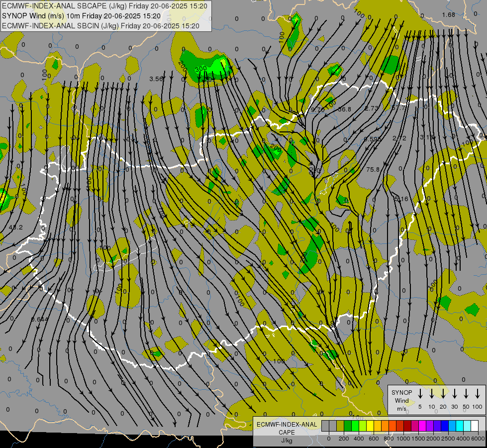Pick the pure blue CAPE legend swatch
487x448 pixels.
click(445, 426)
